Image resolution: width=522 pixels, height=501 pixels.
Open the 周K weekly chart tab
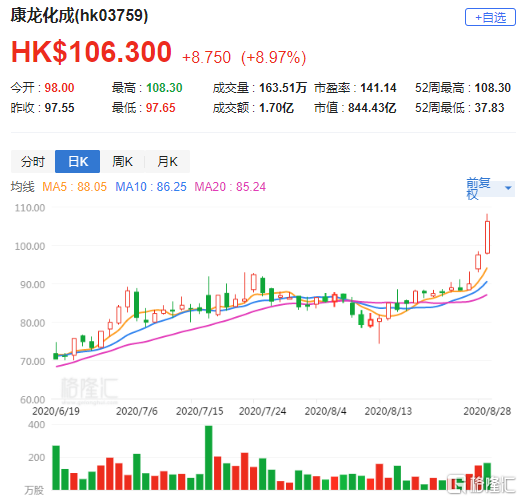pyautogui.click(x=122, y=162)
